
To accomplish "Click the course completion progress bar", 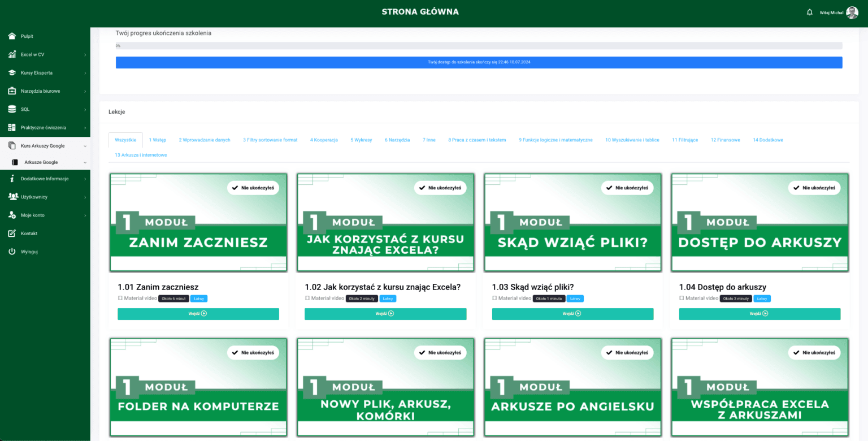I will tap(479, 46).
